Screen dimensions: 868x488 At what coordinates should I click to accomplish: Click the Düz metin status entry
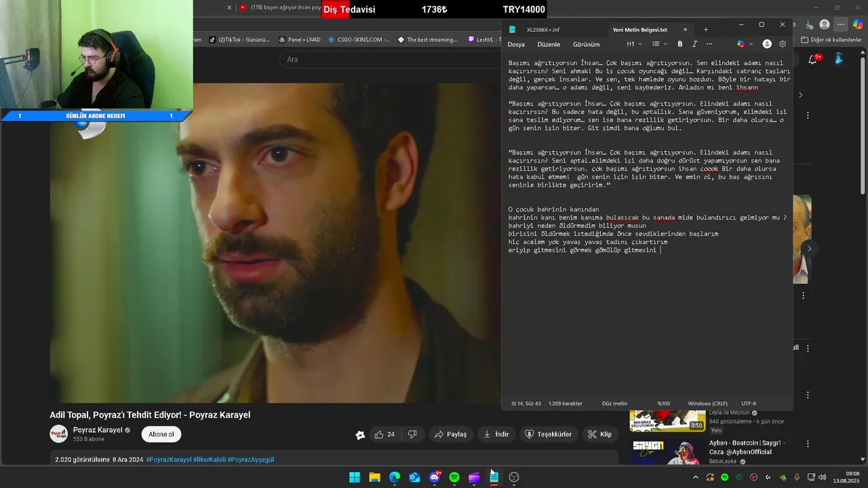coord(614,403)
